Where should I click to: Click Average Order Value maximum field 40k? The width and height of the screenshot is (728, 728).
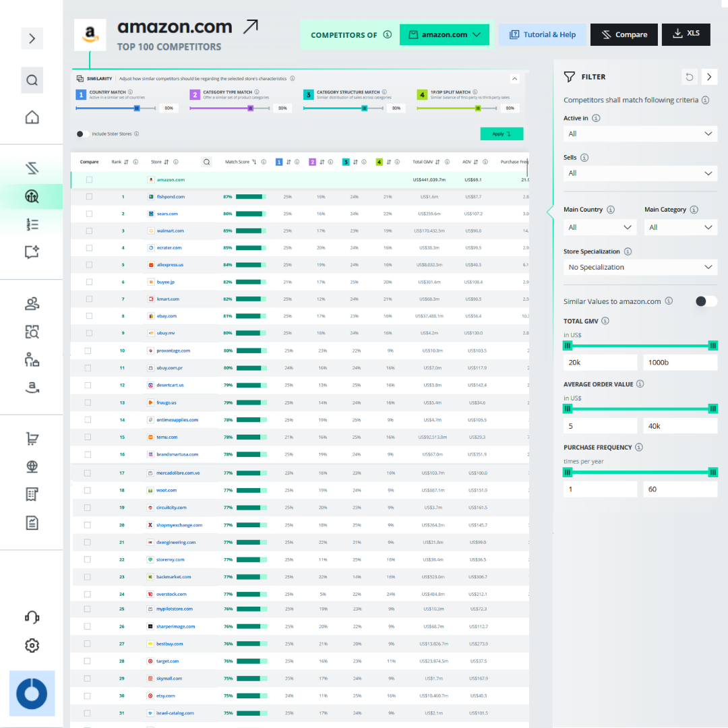(x=680, y=426)
